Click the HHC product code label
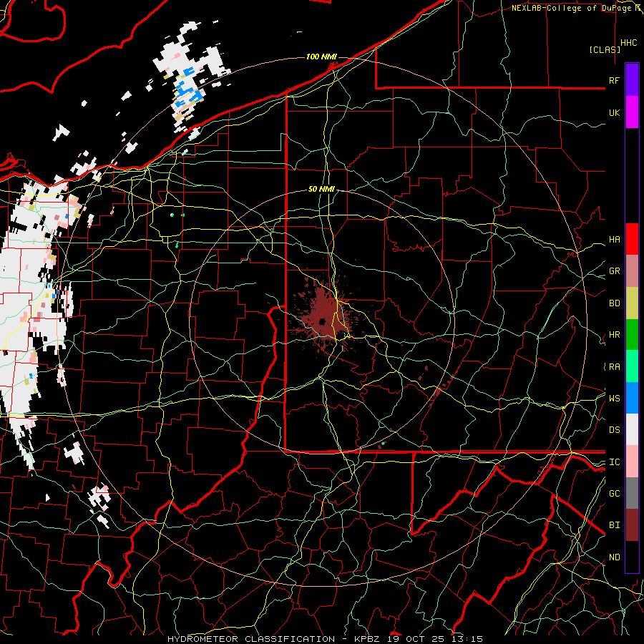The height and width of the screenshot is (644, 644). 628,43
